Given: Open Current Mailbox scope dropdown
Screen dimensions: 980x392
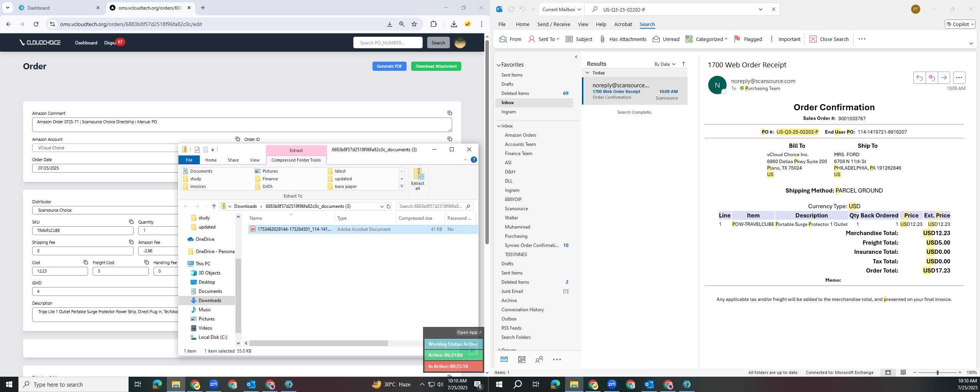Looking at the screenshot, I should pos(562,9).
